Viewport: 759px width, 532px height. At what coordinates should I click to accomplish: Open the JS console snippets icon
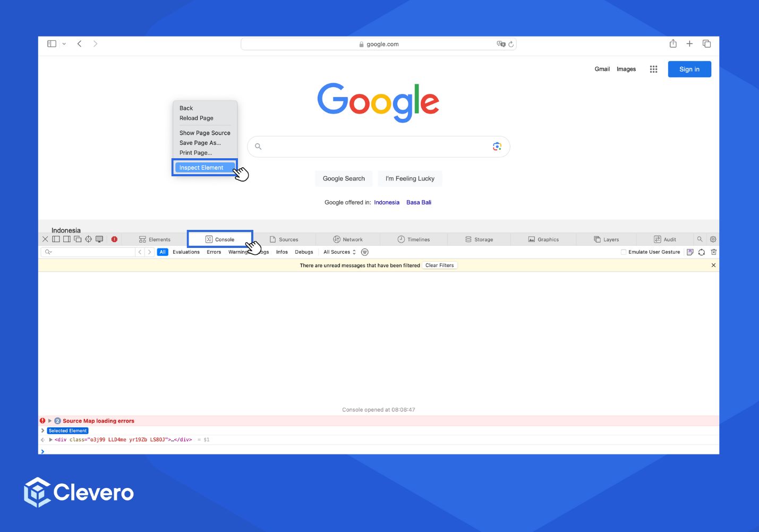(x=690, y=252)
